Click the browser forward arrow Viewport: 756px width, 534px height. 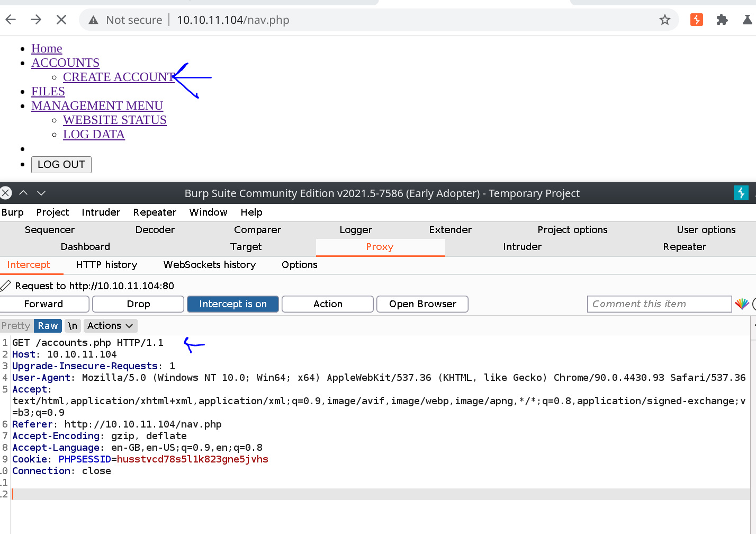coord(36,20)
